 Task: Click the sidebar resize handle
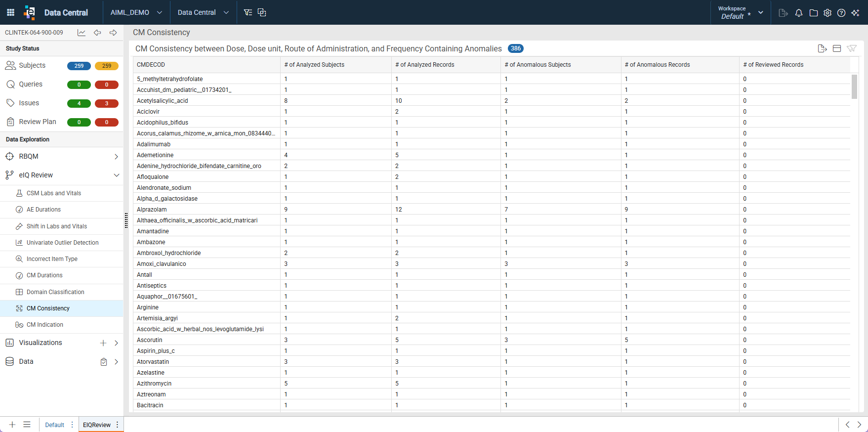126,220
